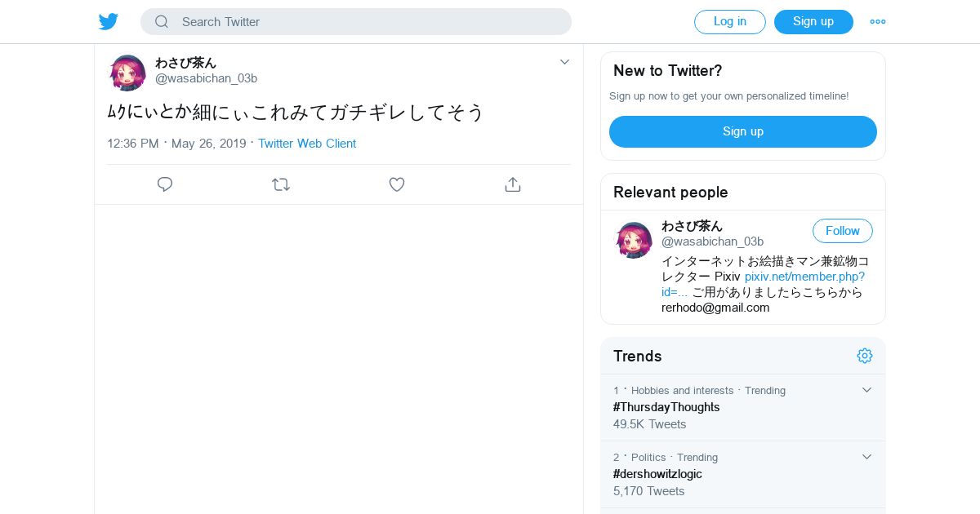Expand options for #ThursdayThoughts trend

[x=867, y=390]
